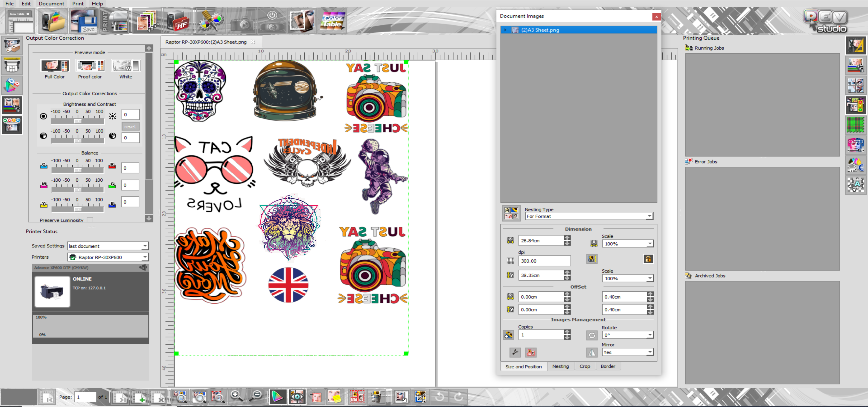
Task: Click the zoom in magnifier icon
Action: (x=236, y=397)
